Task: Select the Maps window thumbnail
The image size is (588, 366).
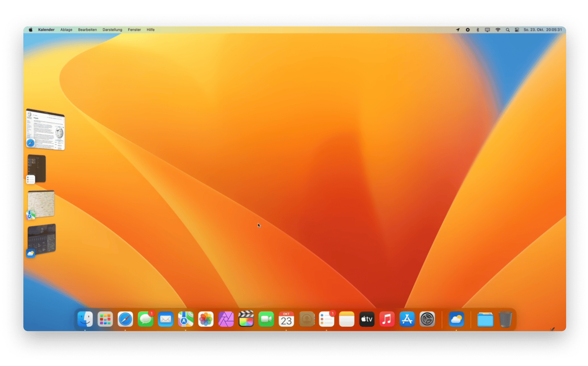Action: click(x=41, y=204)
